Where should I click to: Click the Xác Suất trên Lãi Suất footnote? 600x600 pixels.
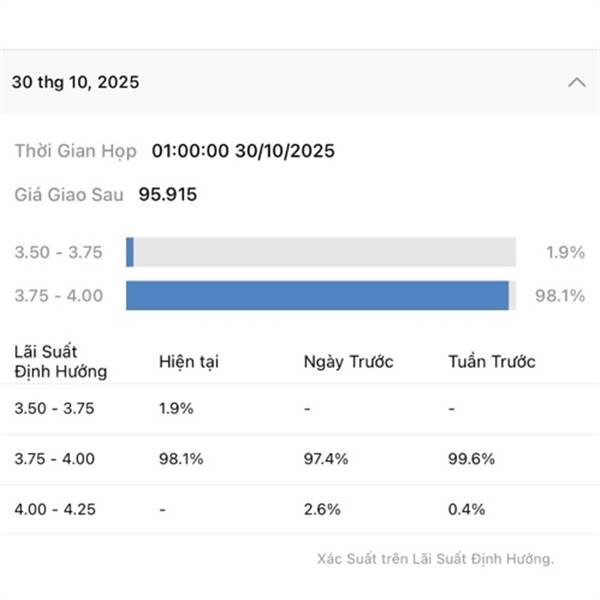pyautogui.click(x=434, y=558)
